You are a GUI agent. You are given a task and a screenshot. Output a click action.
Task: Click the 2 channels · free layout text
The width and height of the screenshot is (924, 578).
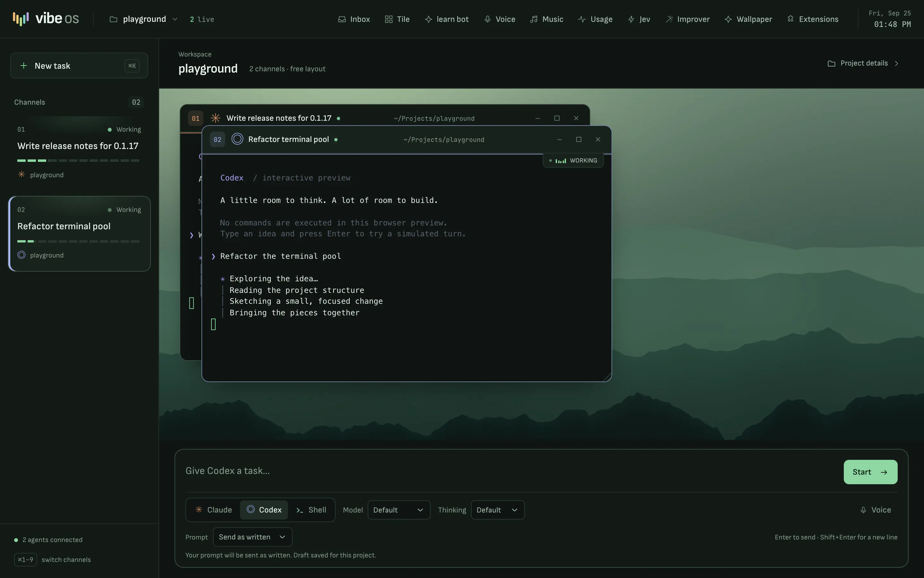287,69
